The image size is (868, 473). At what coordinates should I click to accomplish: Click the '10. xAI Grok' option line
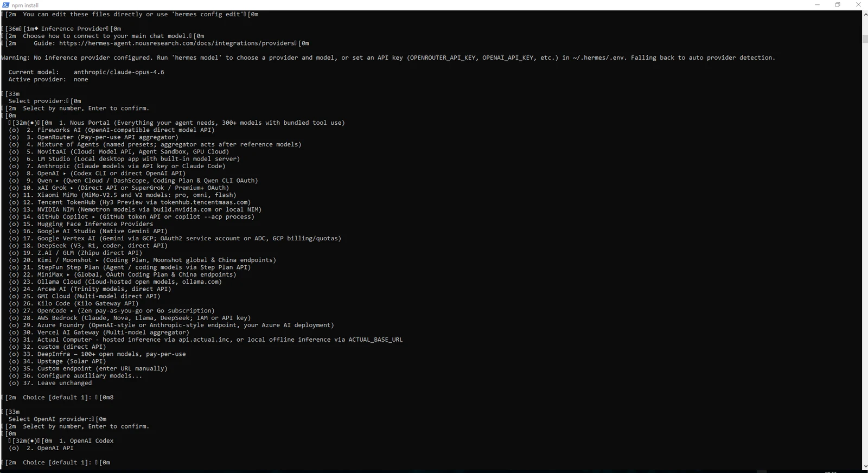[x=119, y=188]
